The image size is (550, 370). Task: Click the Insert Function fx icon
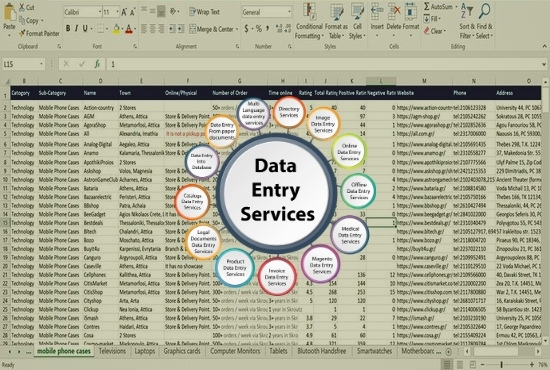point(97,64)
